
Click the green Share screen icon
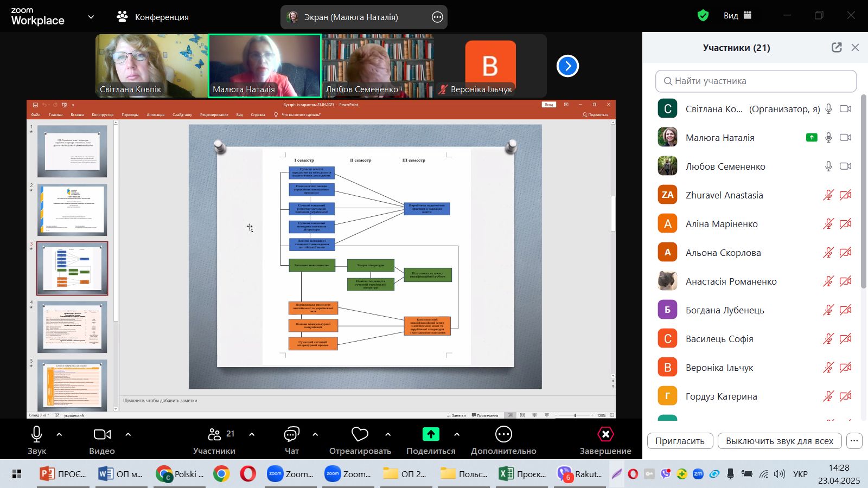pyautogui.click(x=431, y=434)
